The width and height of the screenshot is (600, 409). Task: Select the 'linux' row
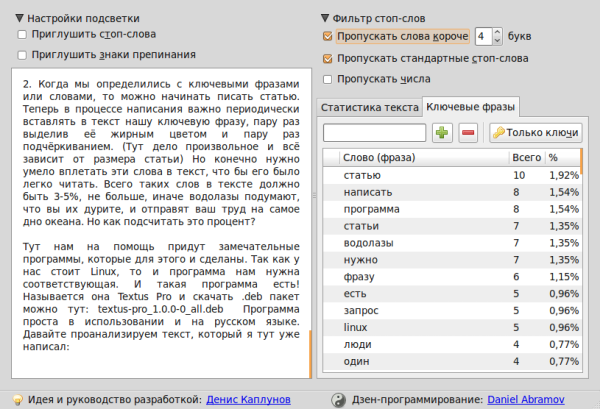point(452,328)
